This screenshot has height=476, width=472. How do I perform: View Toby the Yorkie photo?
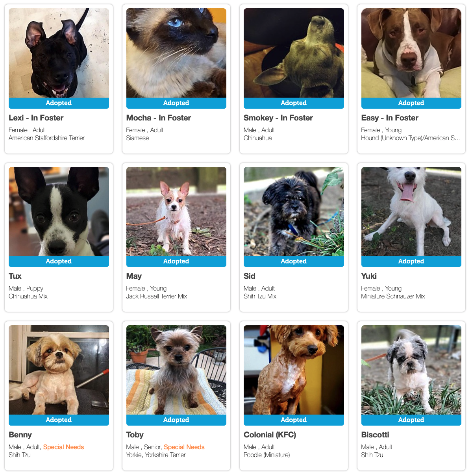coord(176,370)
